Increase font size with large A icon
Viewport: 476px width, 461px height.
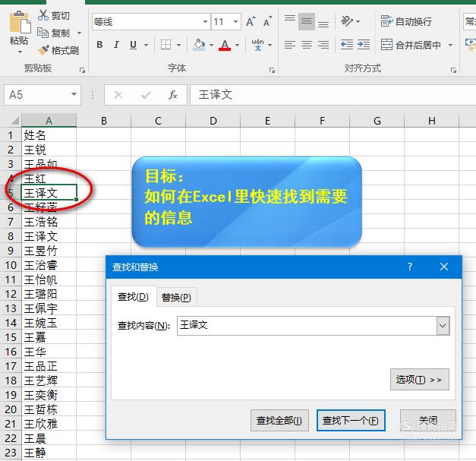251,21
